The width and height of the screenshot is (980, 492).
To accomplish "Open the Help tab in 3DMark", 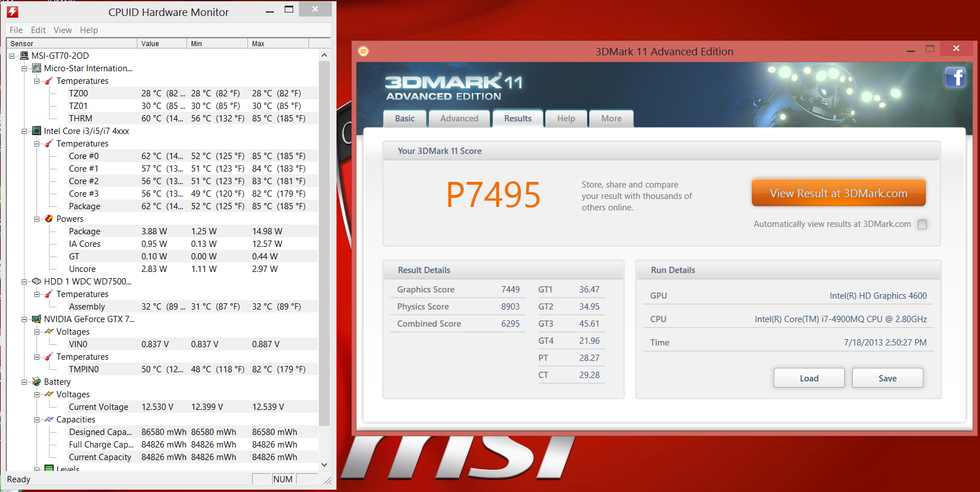I will click(x=566, y=119).
